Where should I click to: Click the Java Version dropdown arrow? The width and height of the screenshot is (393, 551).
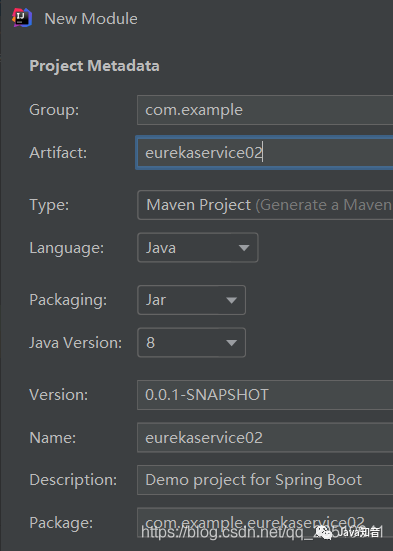(231, 343)
